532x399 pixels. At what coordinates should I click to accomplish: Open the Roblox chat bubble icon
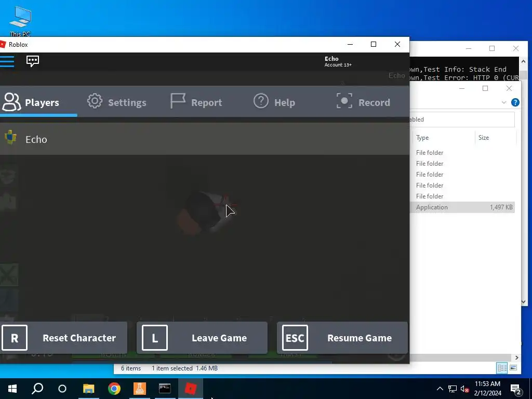pyautogui.click(x=33, y=61)
